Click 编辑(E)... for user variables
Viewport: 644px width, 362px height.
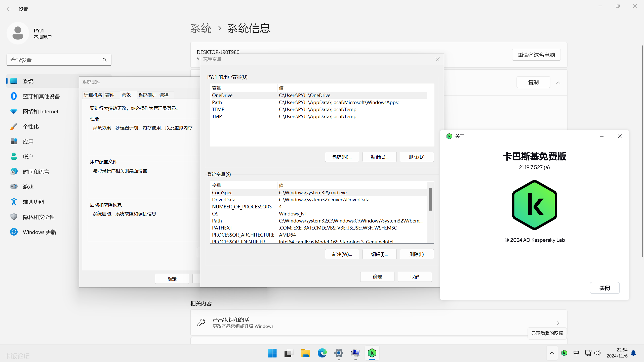tap(379, 157)
